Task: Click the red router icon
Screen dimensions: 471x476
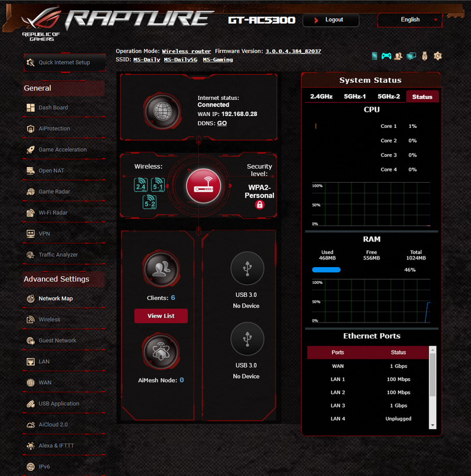Action: coord(203,186)
